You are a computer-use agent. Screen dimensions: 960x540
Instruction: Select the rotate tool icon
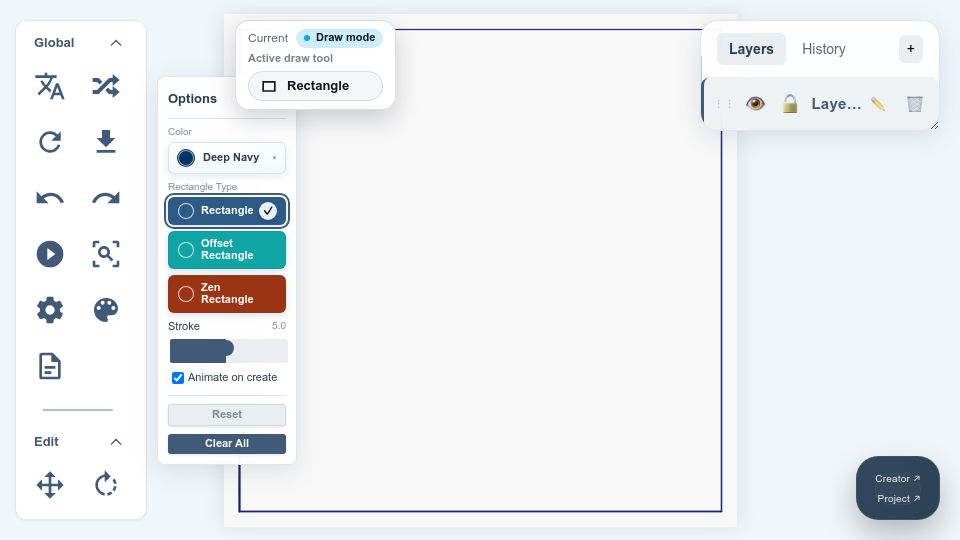pyautogui.click(x=106, y=484)
